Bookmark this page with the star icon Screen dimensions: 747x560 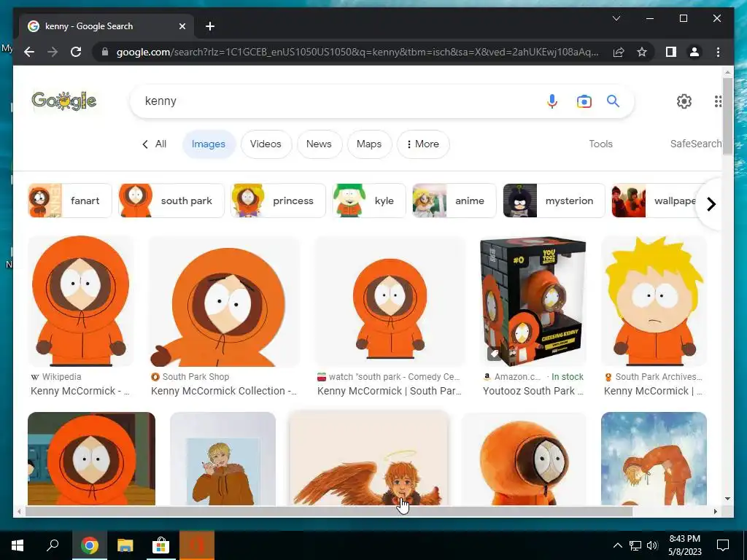pos(642,52)
